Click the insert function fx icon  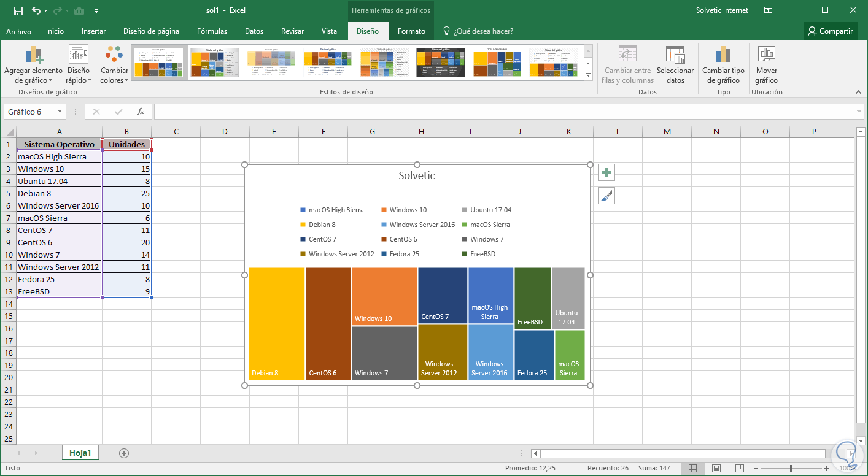[x=141, y=112]
